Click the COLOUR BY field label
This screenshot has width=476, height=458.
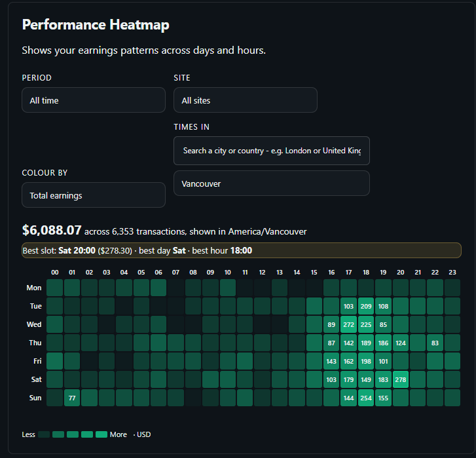pyautogui.click(x=45, y=173)
